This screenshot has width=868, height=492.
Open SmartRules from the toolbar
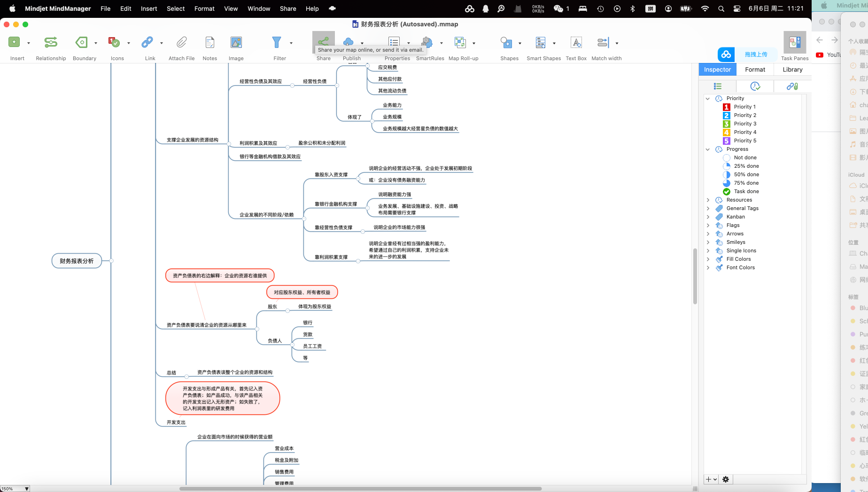tap(427, 42)
